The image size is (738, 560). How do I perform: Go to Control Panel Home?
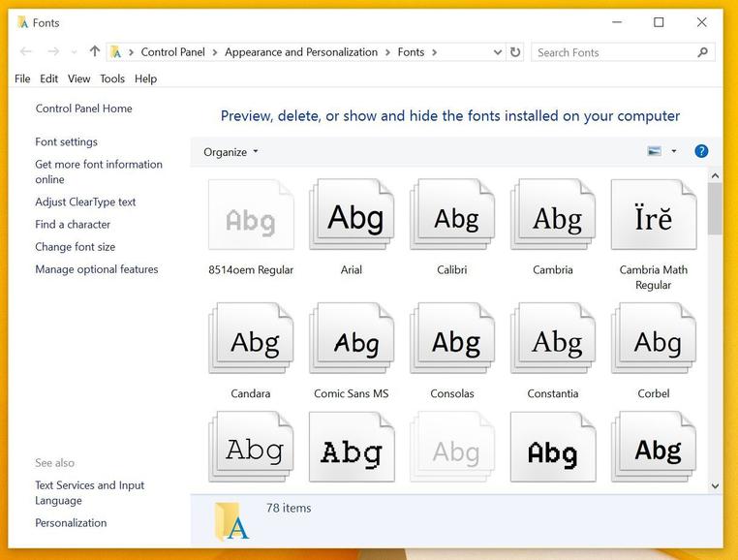tap(84, 109)
